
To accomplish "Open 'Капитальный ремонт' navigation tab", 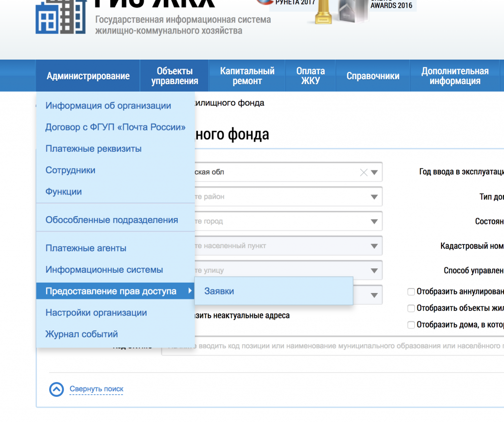I will click(247, 76).
